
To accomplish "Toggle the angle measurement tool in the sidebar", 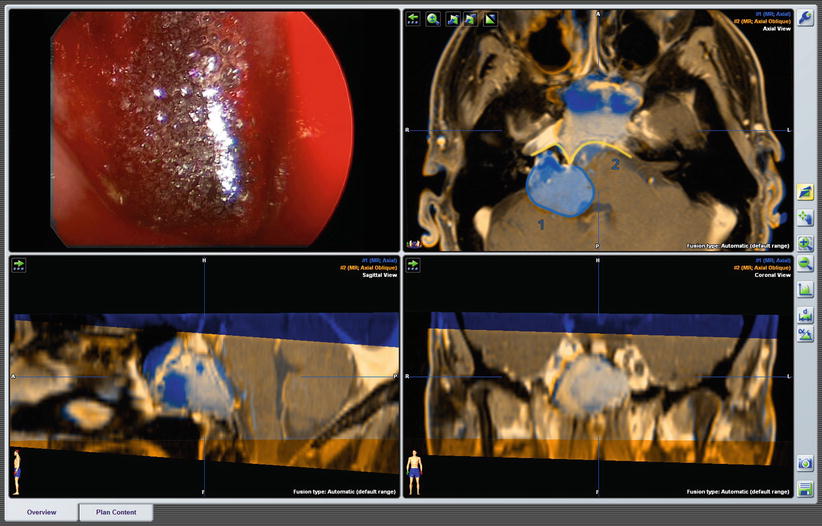I will [x=805, y=334].
